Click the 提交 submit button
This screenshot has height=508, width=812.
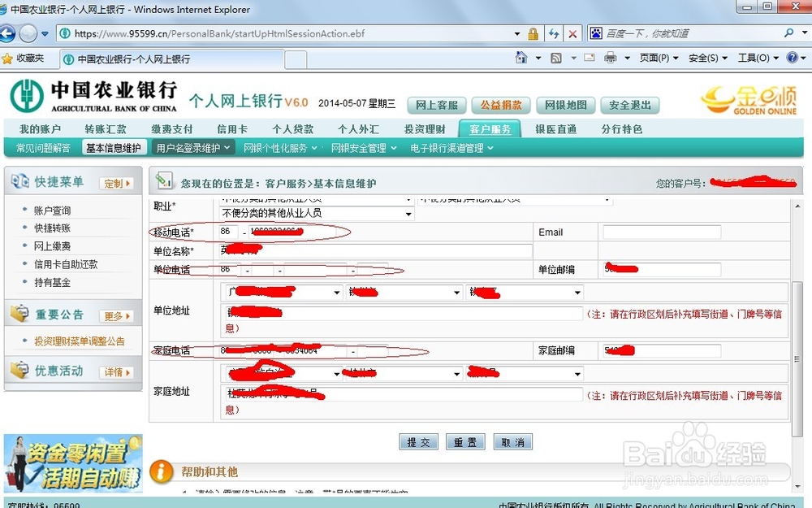pos(418,441)
